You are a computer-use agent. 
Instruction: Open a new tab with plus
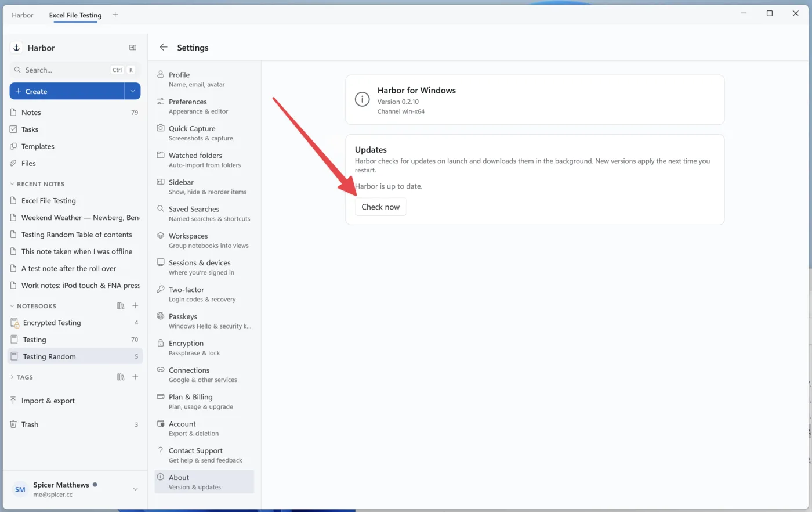(x=115, y=15)
